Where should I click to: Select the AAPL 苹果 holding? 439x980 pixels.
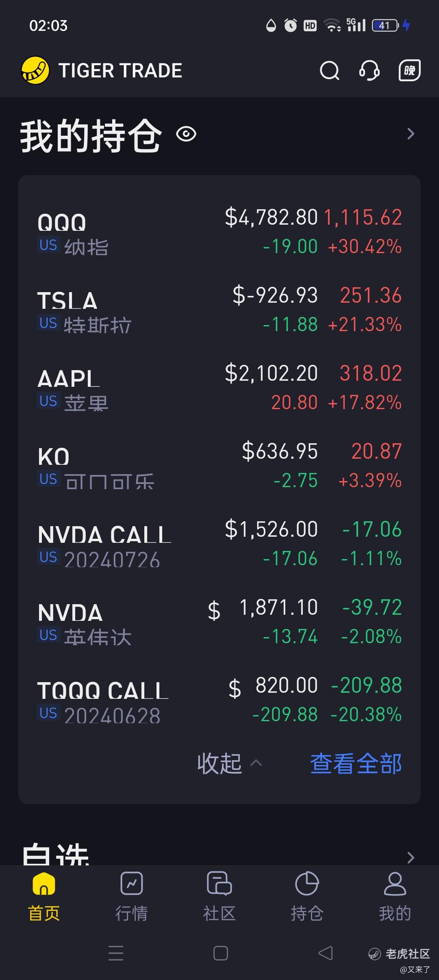pyautogui.click(x=219, y=388)
